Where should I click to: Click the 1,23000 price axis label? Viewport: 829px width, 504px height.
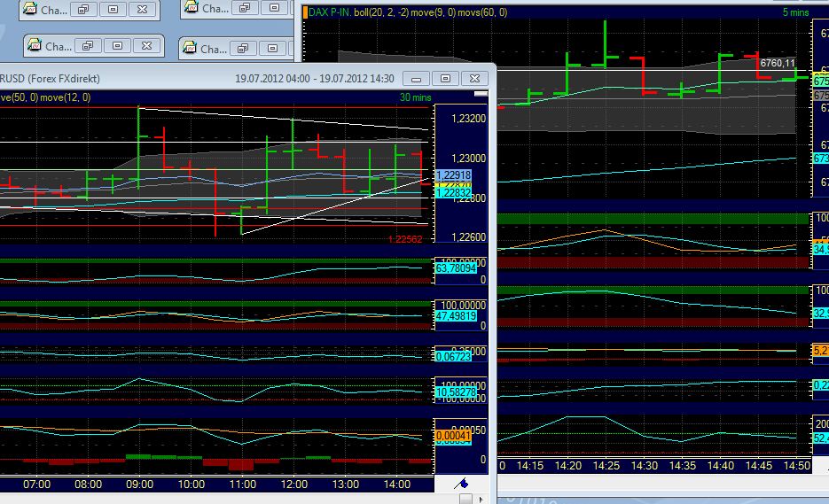468,159
